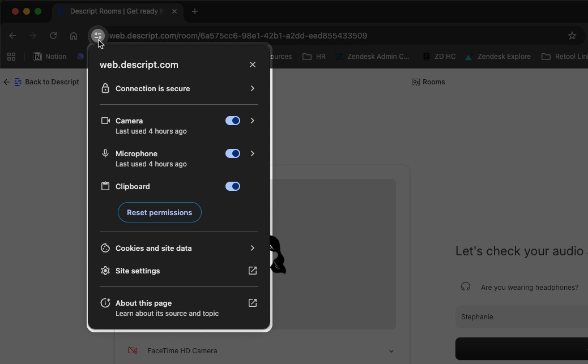Bookmark this page with the star icon

coord(572,35)
